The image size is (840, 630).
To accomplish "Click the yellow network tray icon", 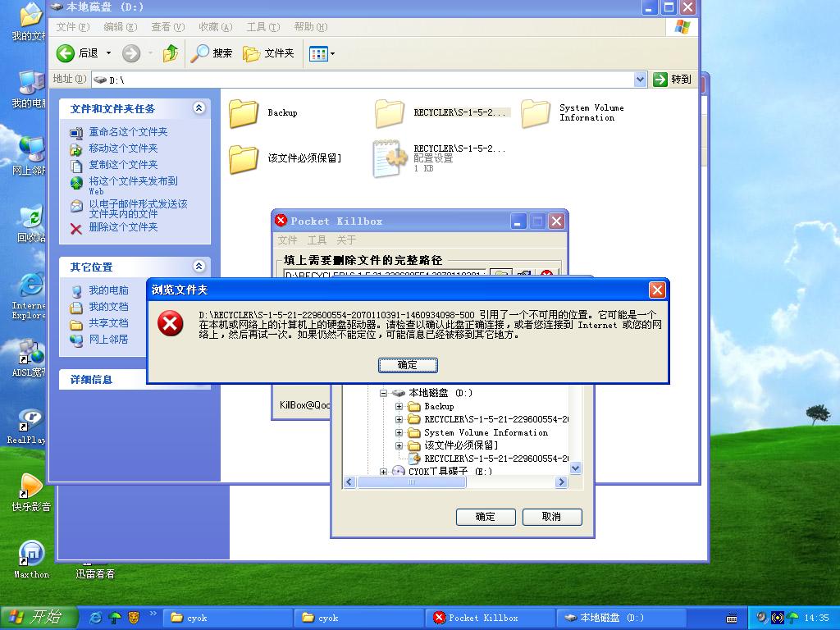I will coord(778,618).
